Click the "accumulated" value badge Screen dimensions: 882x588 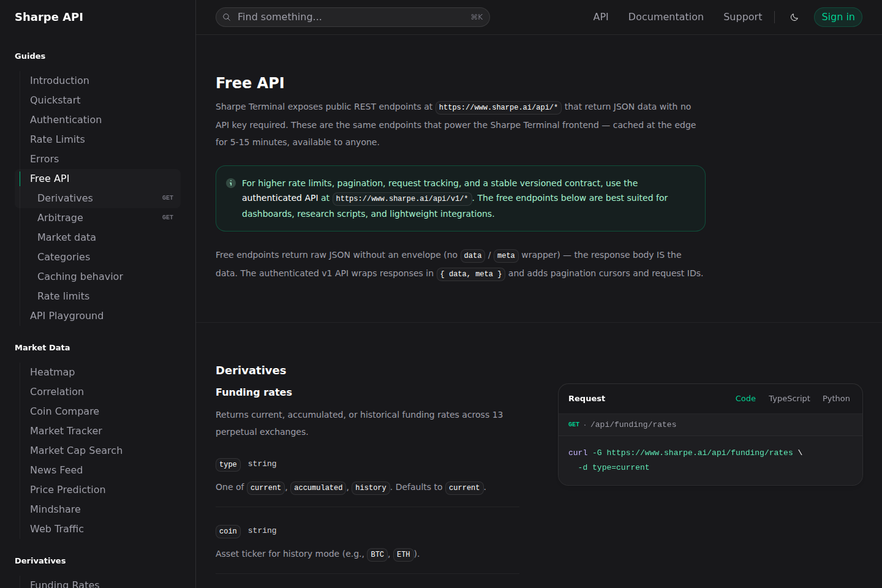coord(318,488)
